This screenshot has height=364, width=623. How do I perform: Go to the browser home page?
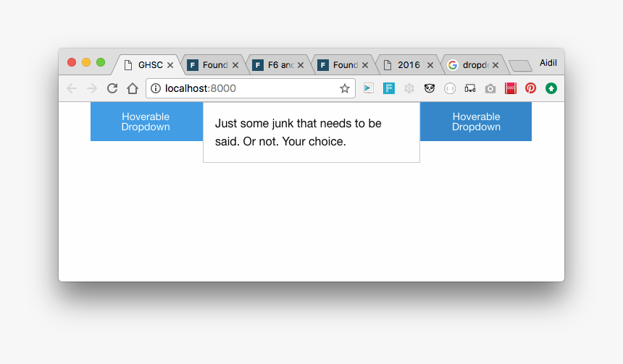coord(133,88)
